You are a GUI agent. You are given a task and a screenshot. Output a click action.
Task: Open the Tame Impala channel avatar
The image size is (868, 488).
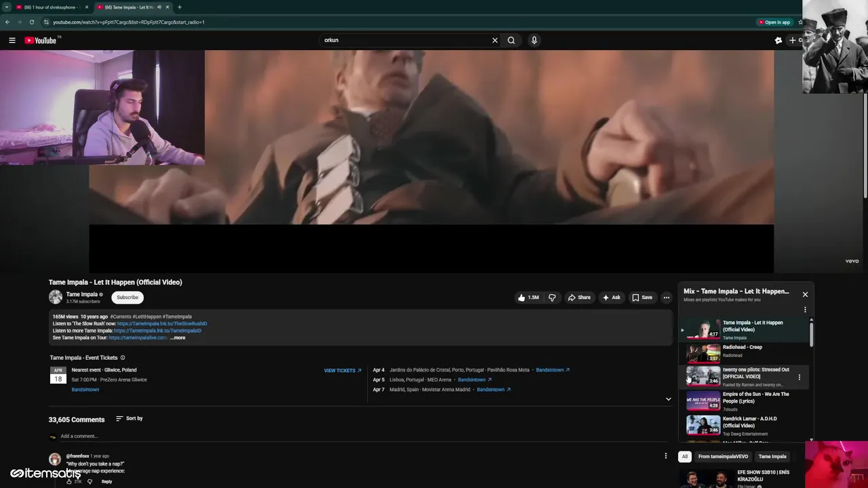coord(56,297)
